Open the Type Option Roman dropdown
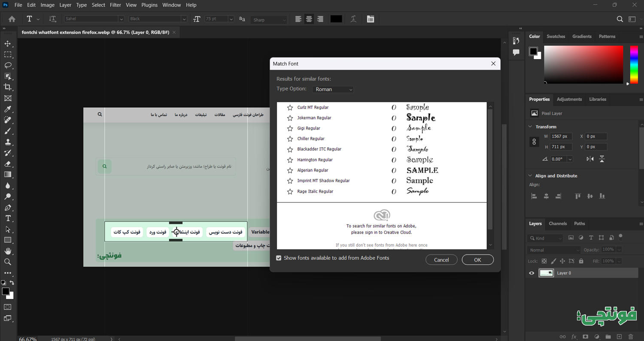 334,89
